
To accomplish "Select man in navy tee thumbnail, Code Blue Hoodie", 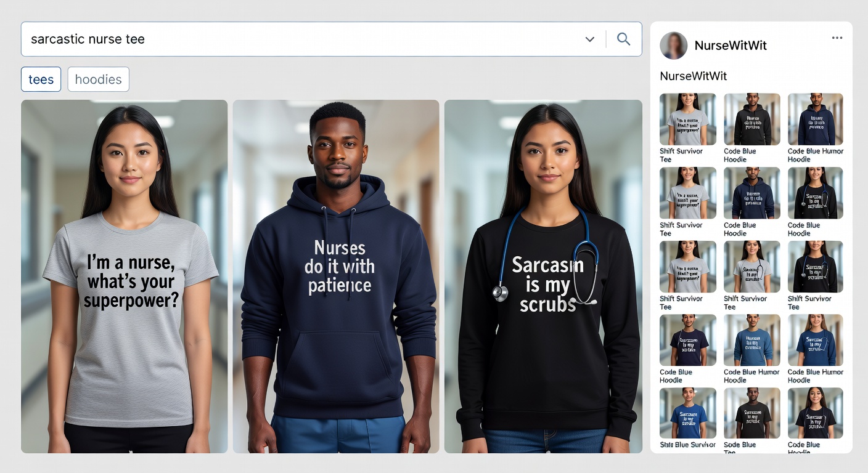I will pos(688,340).
